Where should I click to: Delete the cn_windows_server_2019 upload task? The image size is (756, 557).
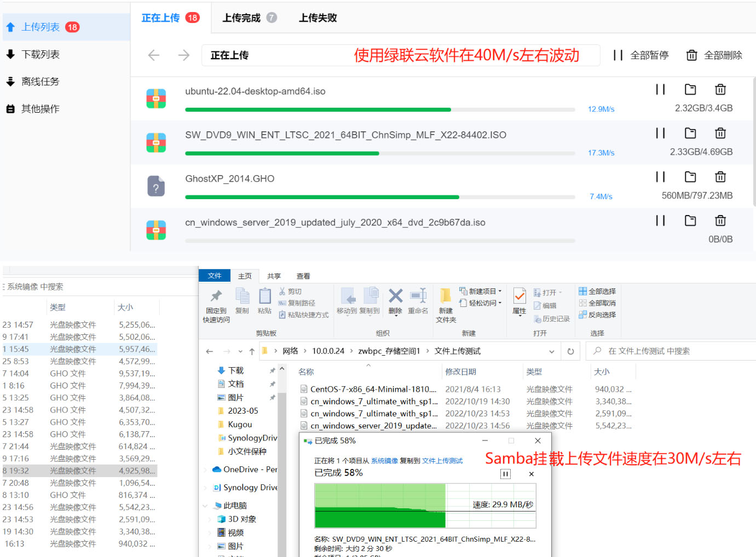click(x=720, y=221)
